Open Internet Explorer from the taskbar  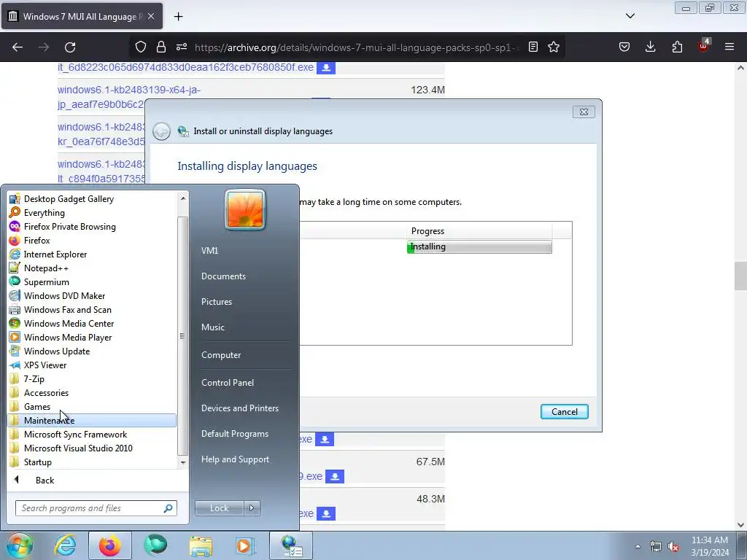[65, 545]
